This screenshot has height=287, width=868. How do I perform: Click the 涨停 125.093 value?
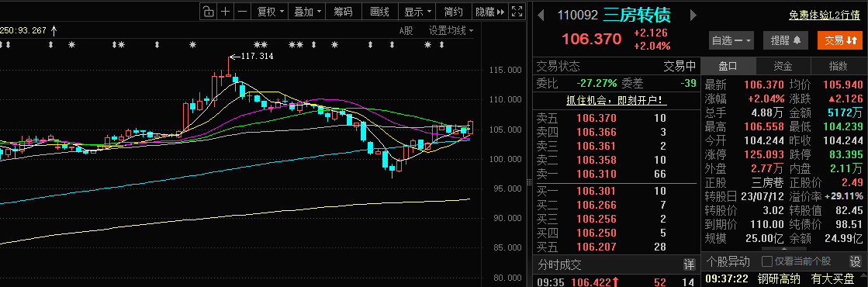coord(764,154)
